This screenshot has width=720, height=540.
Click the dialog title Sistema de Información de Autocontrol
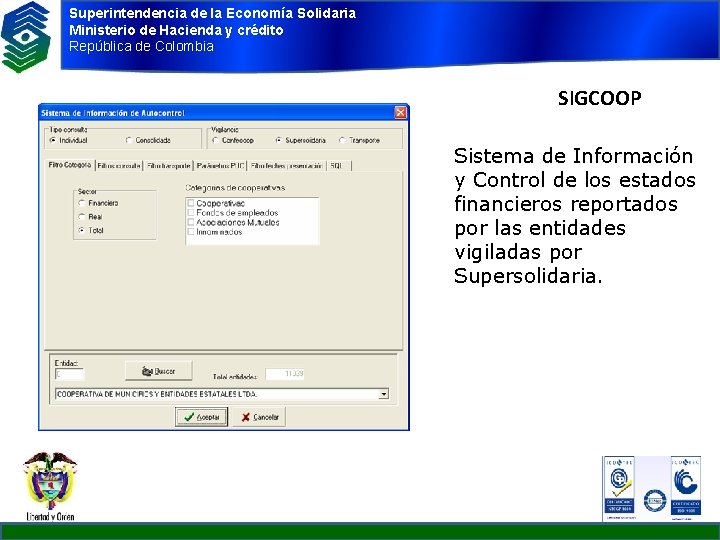coord(113,113)
